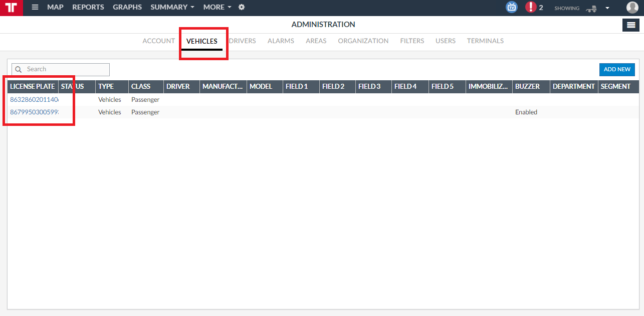This screenshot has width=644, height=316.
Task: Open vehicle link starting 8679950300599
Action: click(x=34, y=112)
